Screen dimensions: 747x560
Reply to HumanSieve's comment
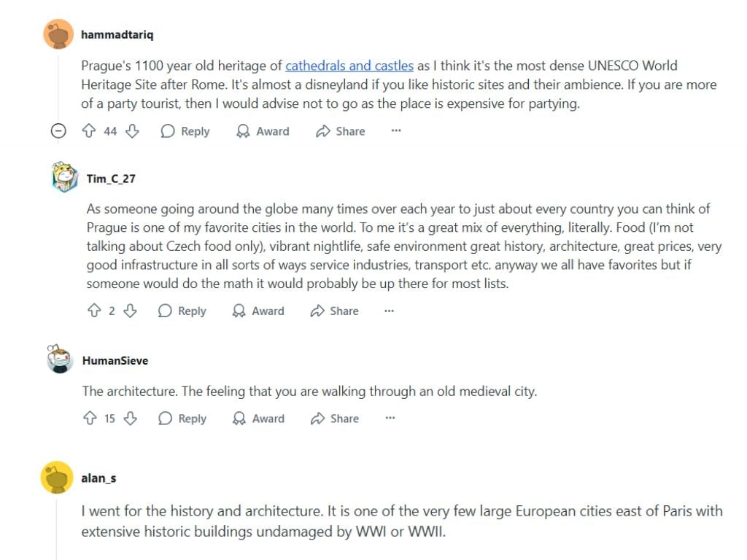coord(182,419)
